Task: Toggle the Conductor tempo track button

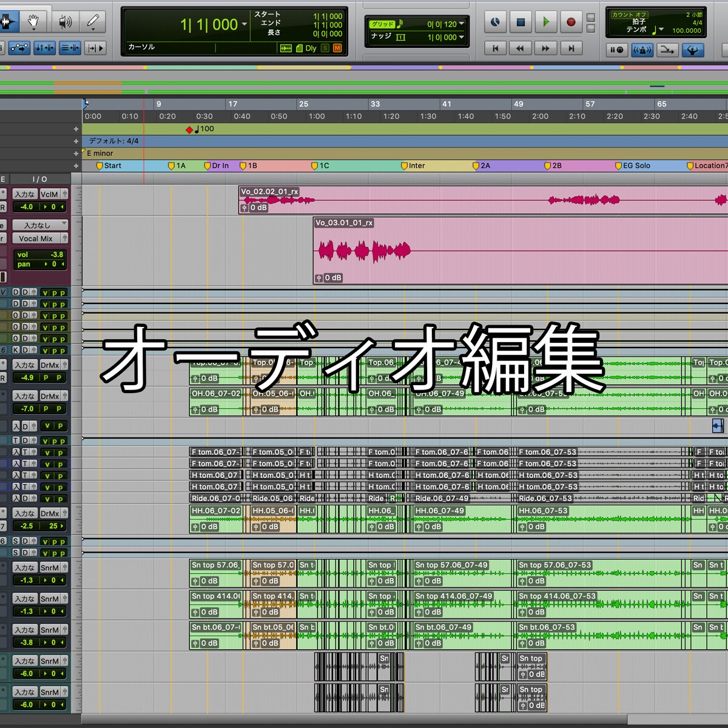Action: coord(692,50)
